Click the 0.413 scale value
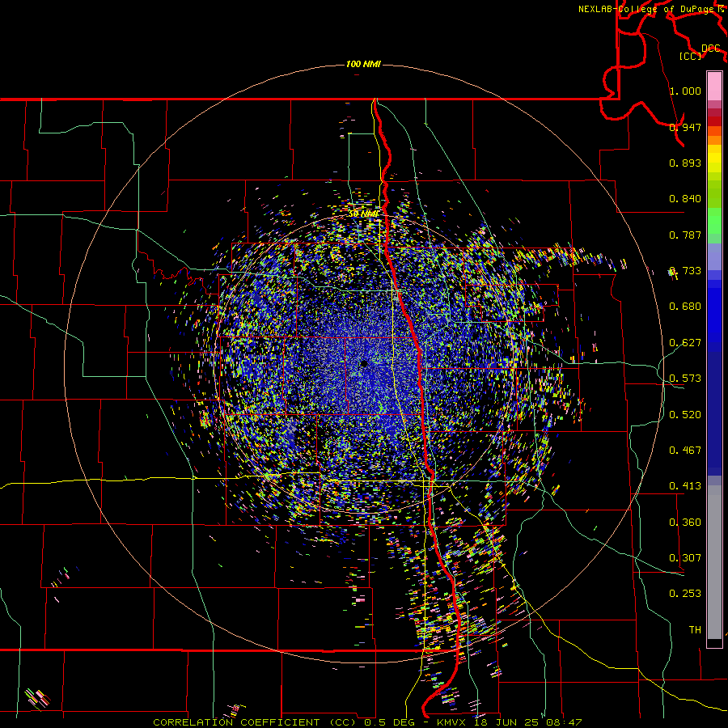728x728 pixels. tap(685, 486)
